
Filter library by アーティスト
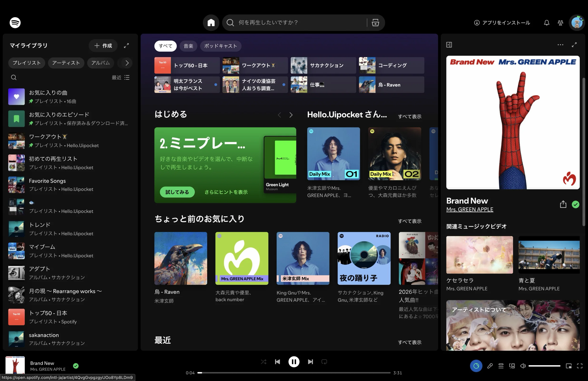tap(66, 63)
